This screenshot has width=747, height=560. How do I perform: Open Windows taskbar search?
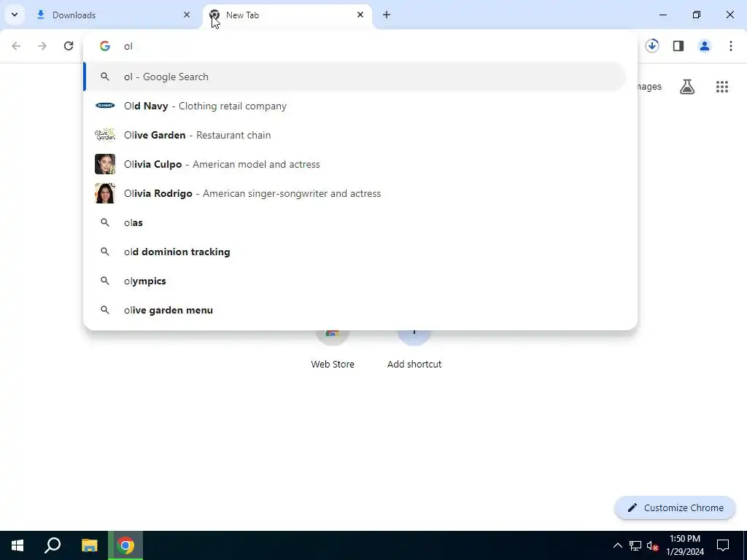click(53, 545)
